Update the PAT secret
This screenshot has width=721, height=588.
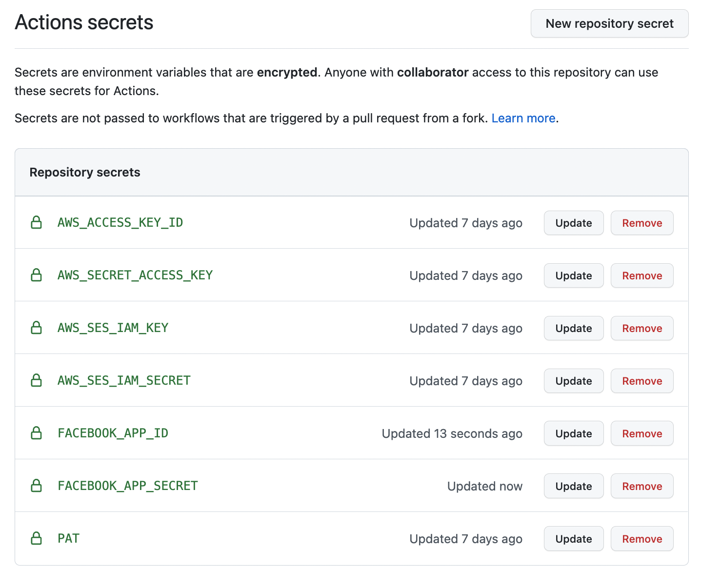pyautogui.click(x=573, y=539)
